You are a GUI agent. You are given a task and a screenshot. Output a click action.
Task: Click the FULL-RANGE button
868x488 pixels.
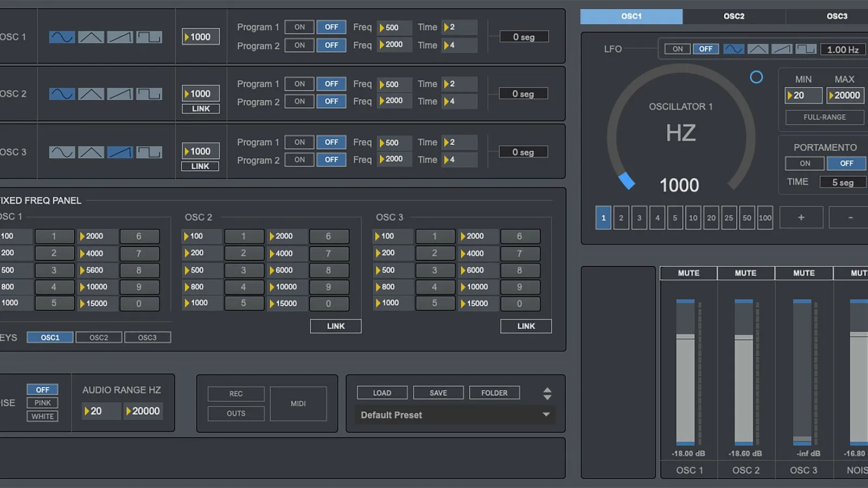pyautogui.click(x=825, y=117)
